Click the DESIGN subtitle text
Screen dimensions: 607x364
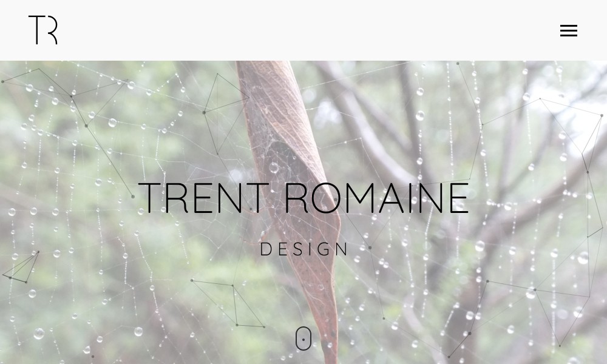304,249
